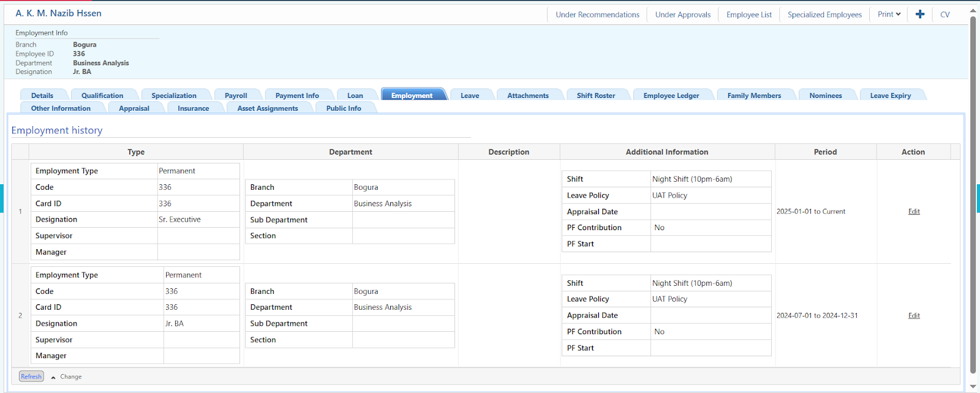Open the Employee List page
This screenshot has height=393, width=980.
coord(748,15)
